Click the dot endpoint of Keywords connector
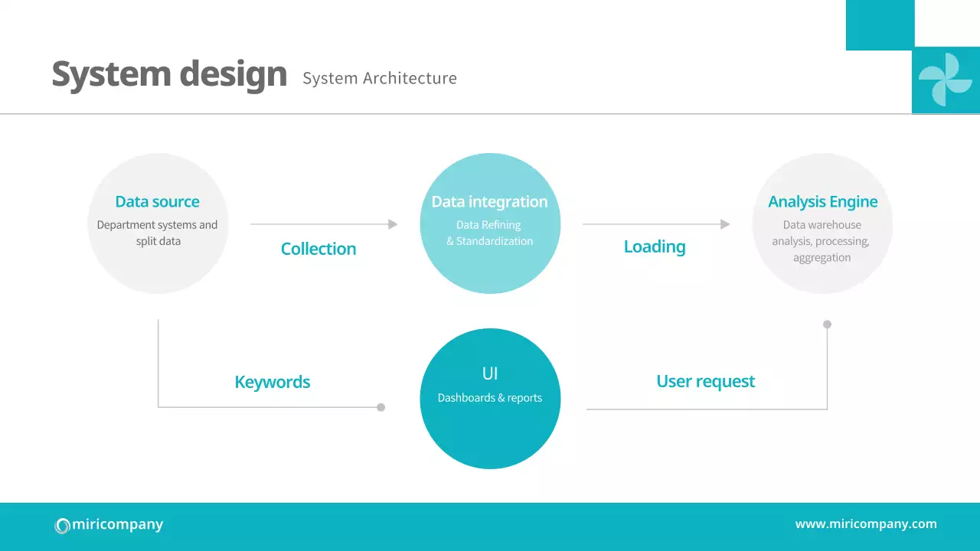 pyautogui.click(x=381, y=407)
